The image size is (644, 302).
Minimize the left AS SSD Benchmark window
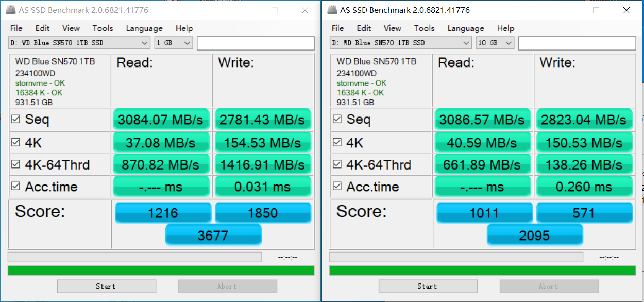[x=245, y=10]
